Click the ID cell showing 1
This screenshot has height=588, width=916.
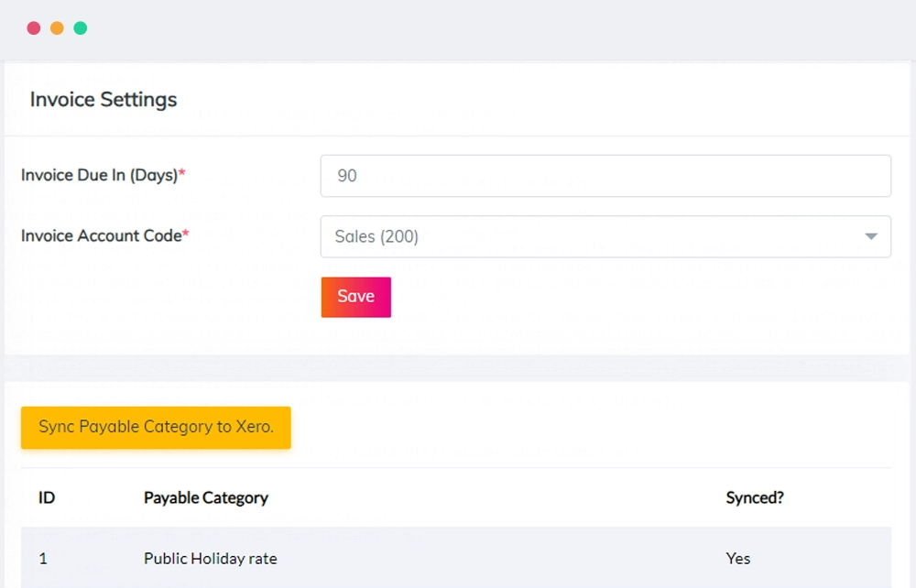[x=43, y=559]
